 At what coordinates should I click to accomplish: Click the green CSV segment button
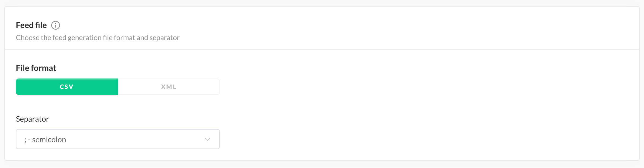[x=67, y=87]
